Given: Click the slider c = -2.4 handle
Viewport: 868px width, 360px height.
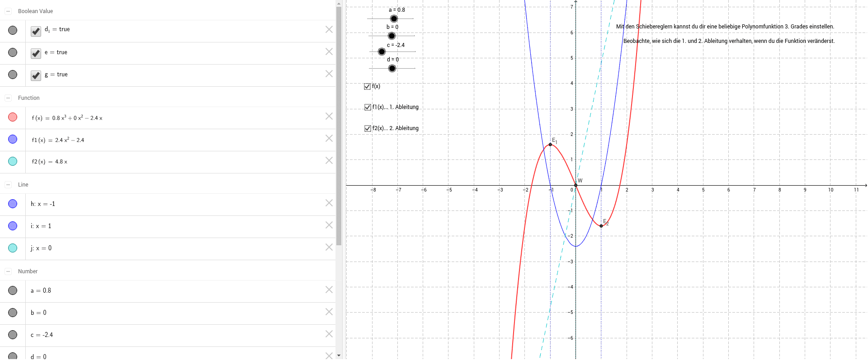Looking at the screenshot, I should pos(382,51).
